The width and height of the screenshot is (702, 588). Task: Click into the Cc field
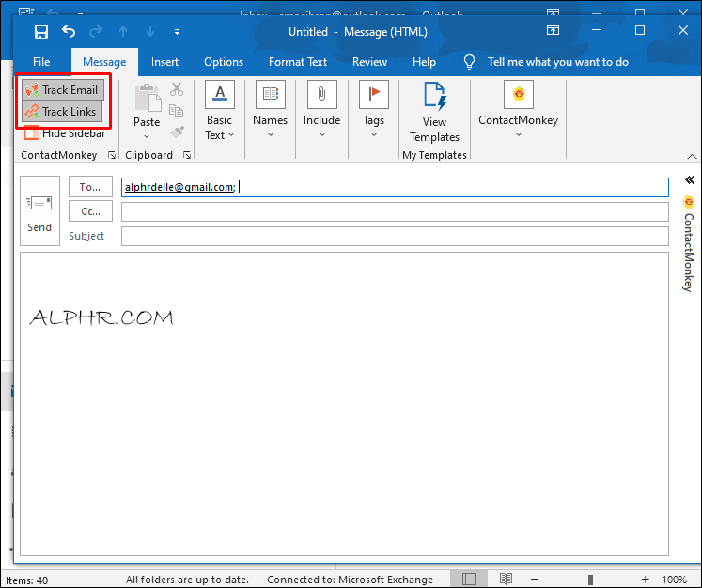click(x=395, y=211)
